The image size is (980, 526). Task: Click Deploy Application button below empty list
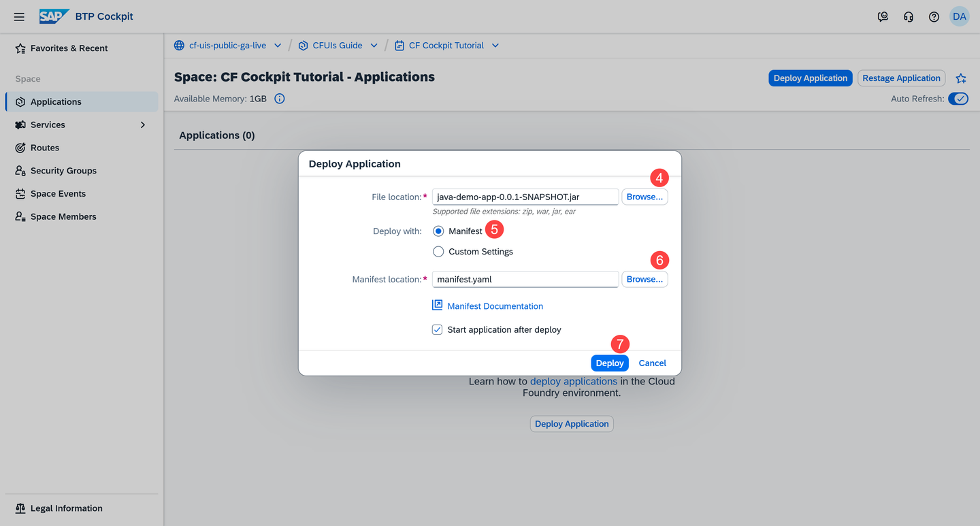point(572,424)
